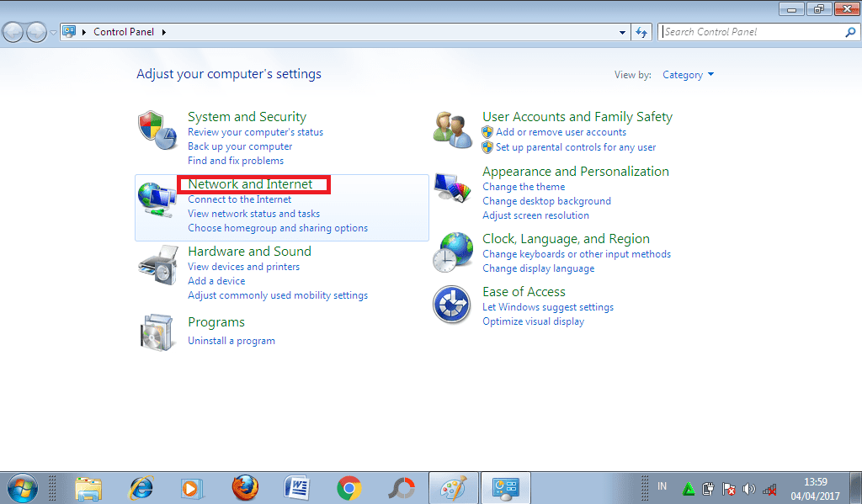Viewport: 862px width, 504px height.
Task: Click the System and Security shield icon
Action: click(157, 130)
